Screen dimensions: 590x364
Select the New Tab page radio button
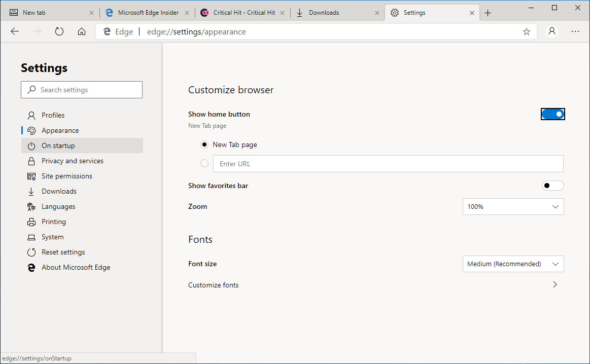tap(204, 144)
